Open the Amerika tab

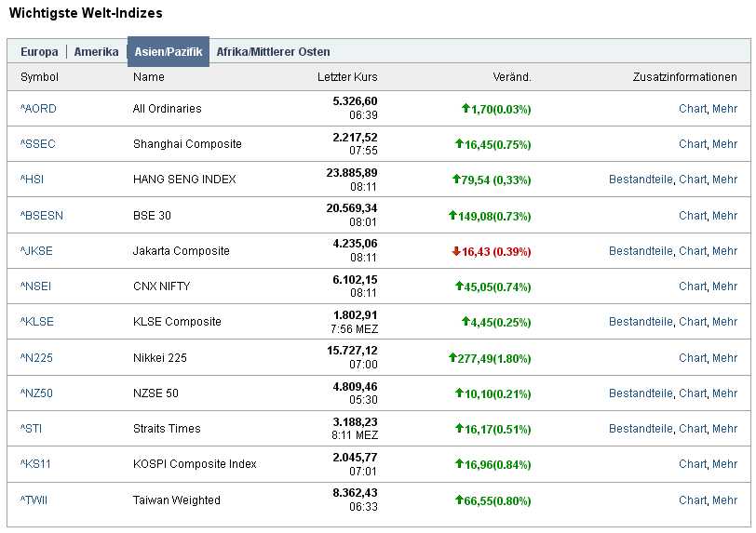point(96,52)
